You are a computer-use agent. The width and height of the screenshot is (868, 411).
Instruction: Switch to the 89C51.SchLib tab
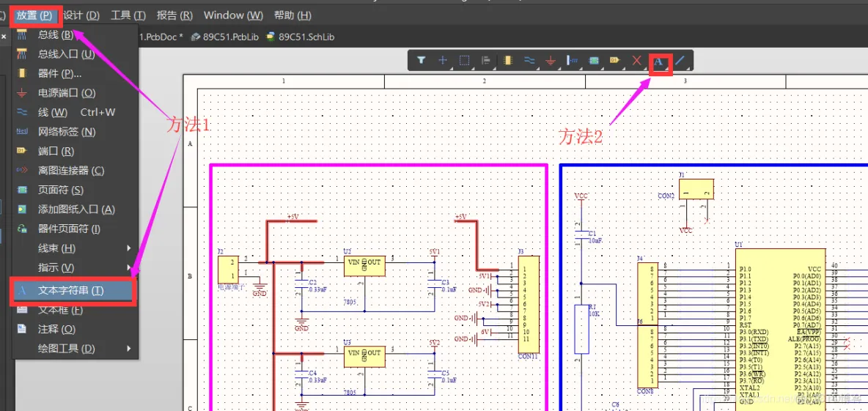click(300, 37)
